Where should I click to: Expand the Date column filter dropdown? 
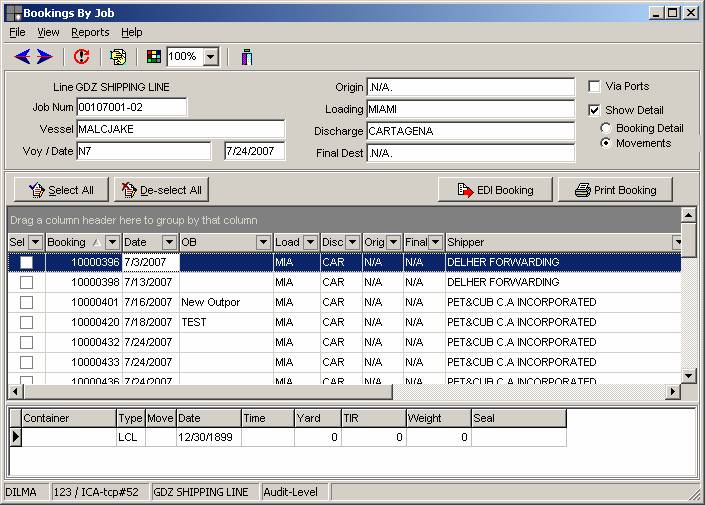click(x=169, y=242)
